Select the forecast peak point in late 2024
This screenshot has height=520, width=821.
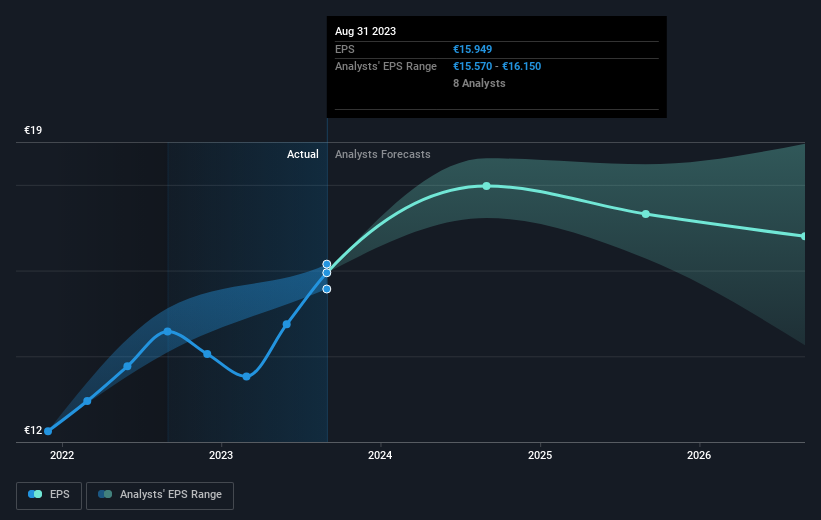[486, 186]
